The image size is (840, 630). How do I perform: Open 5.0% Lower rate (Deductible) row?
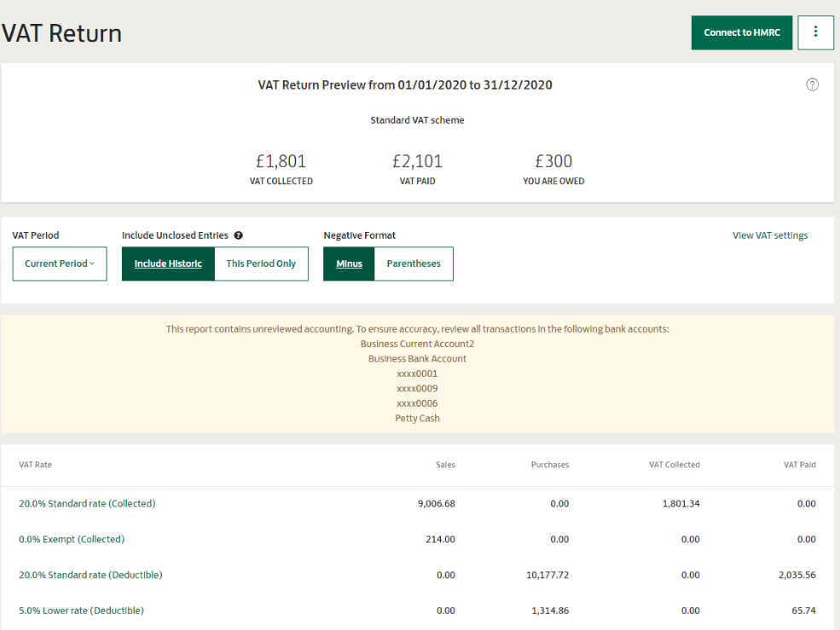tap(81, 611)
